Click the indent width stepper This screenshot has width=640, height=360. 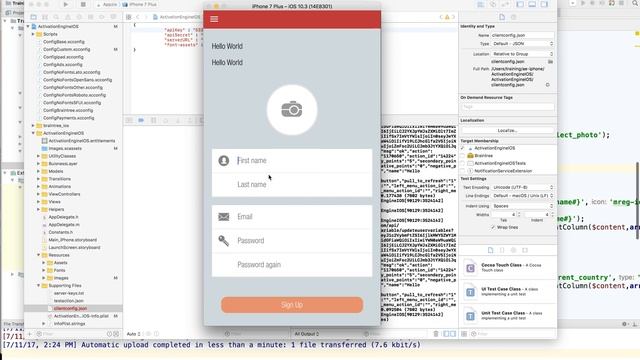(553, 214)
